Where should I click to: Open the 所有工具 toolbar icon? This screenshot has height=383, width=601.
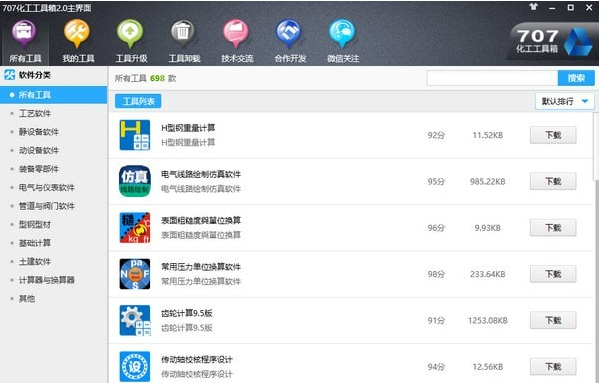click(x=25, y=34)
